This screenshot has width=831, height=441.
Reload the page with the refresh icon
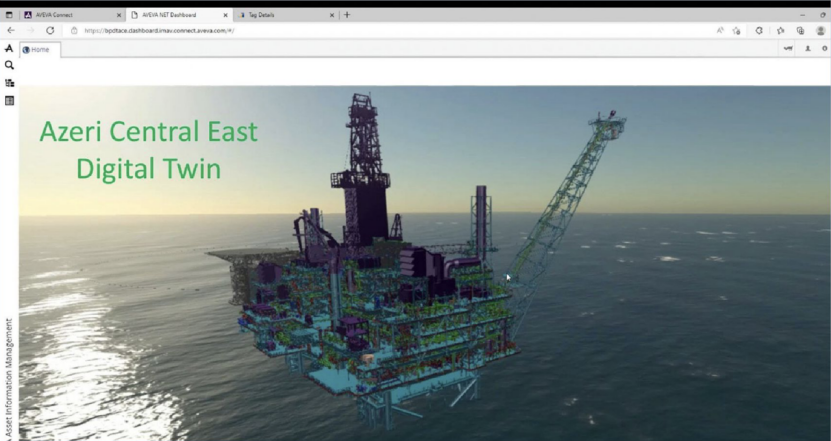(50, 30)
